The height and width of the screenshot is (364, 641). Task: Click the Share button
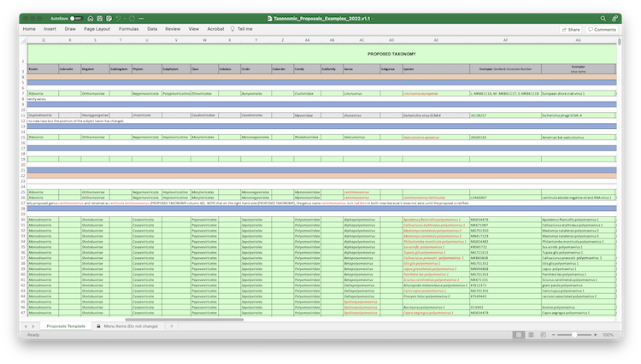pyautogui.click(x=569, y=29)
